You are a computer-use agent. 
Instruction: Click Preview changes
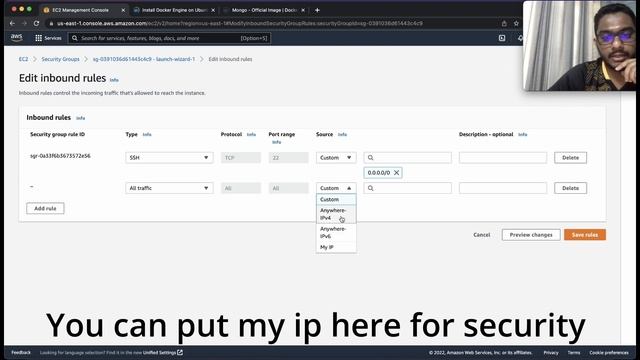point(531,235)
